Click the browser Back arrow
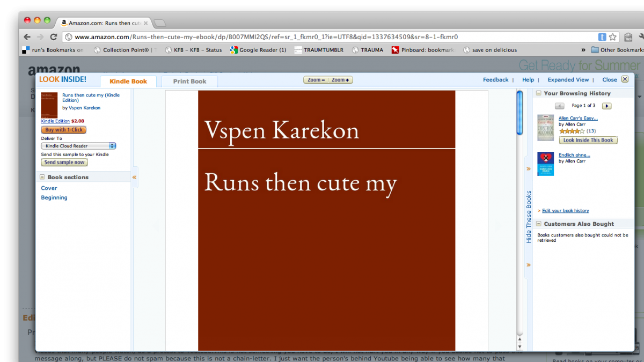The width and height of the screenshot is (644, 362). [27, 37]
